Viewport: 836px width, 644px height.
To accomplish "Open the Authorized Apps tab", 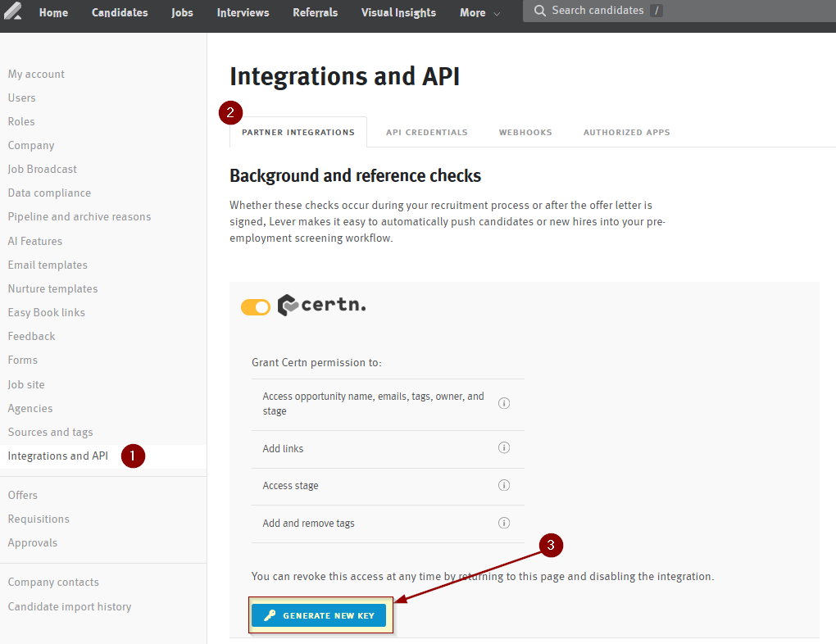I will click(626, 131).
